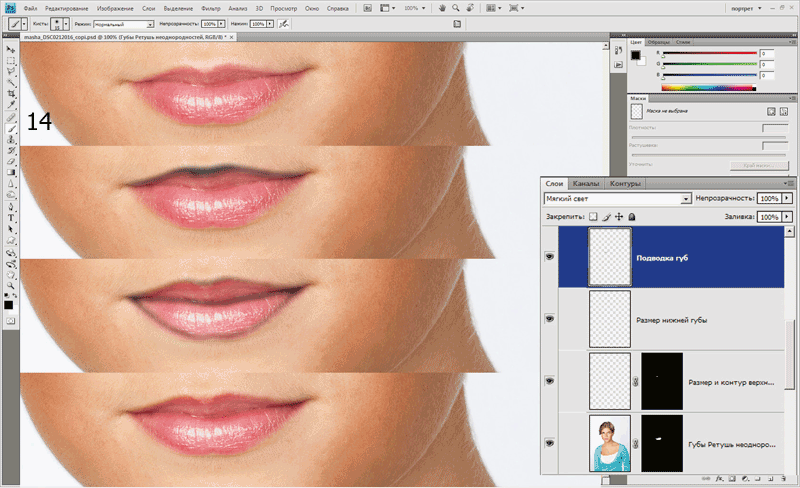
Task: Open the Изображение menu
Action: 115,9
